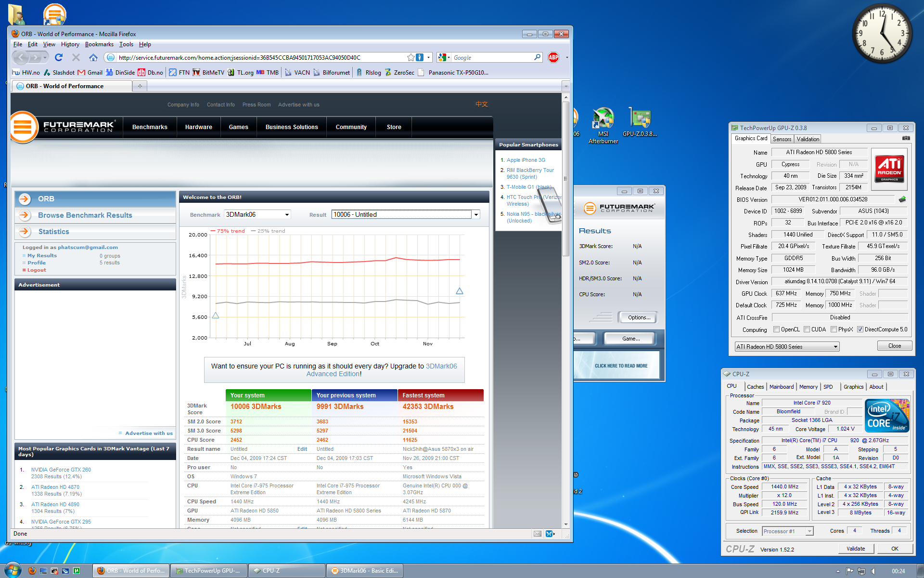Open the Bookmarks menu in Firefox
This screenshot has height=578, width=924.
point(99,44)
